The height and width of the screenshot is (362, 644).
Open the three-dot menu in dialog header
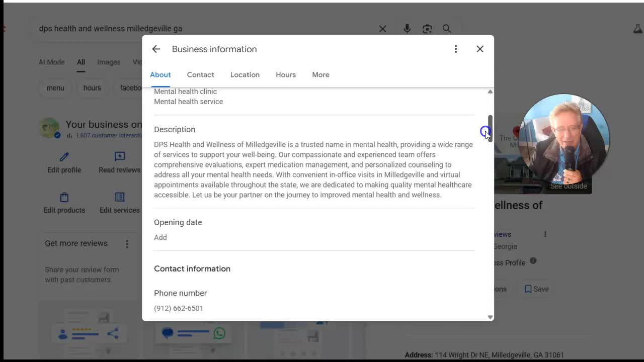456,49
